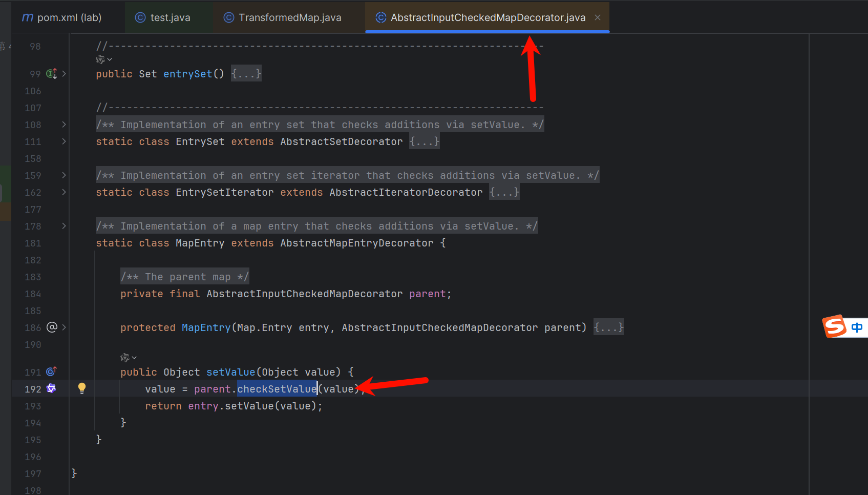Viewport: 868px width, 495px height.
Task: Switch to the test.java tab
Action: pos(163,17)
